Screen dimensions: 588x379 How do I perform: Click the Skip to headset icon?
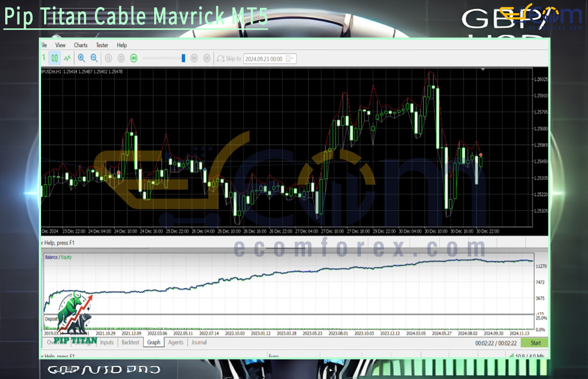pos(221,58)
